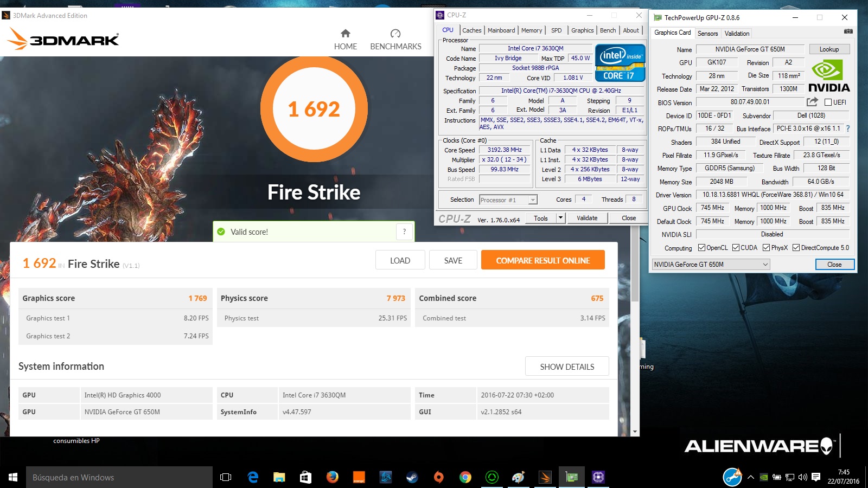Click the LOAD button in 3DMark
This screenshot has width=868, height=488.
click(400, 260)
